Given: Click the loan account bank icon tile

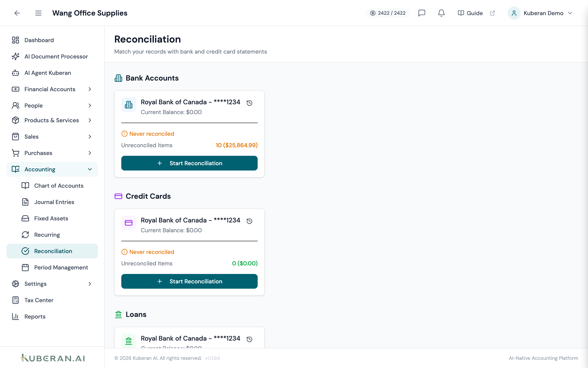Looking at the screenshot, I should click(x=129, y=341).
